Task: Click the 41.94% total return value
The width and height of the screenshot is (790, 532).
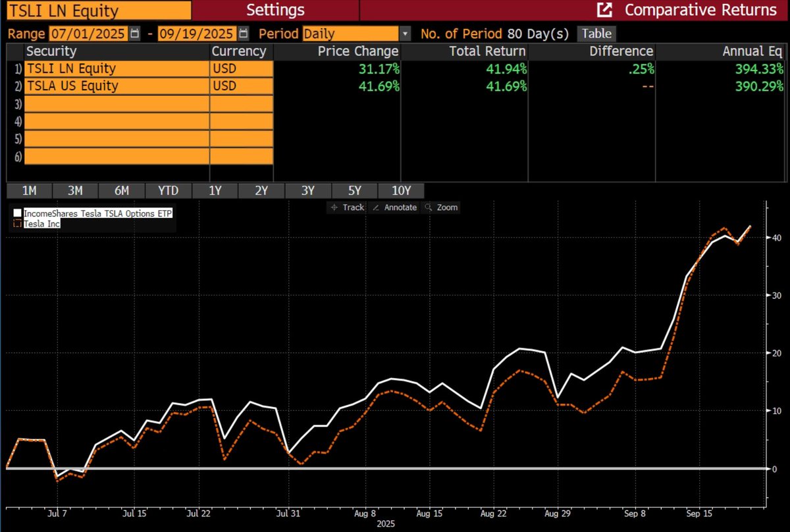Action: tap(505, 68)
